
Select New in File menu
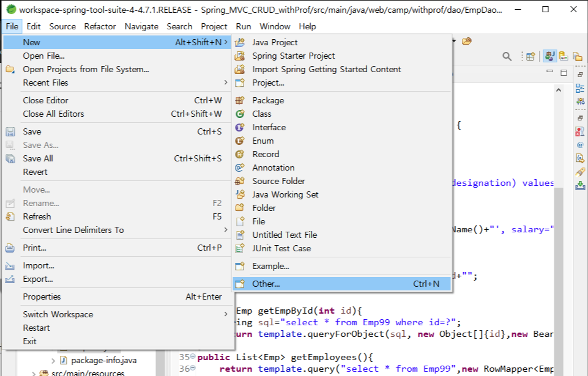117,42
